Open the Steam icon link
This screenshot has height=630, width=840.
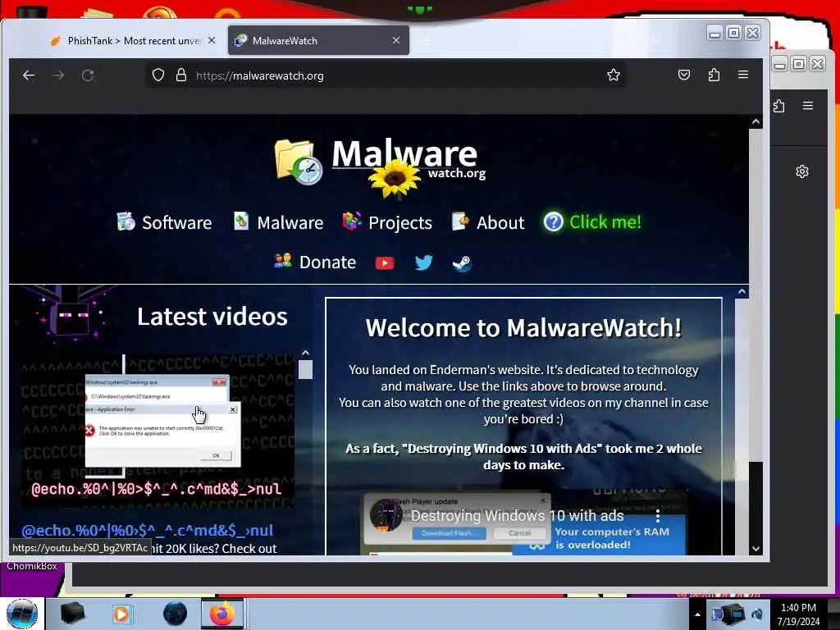tap(462, 263)
